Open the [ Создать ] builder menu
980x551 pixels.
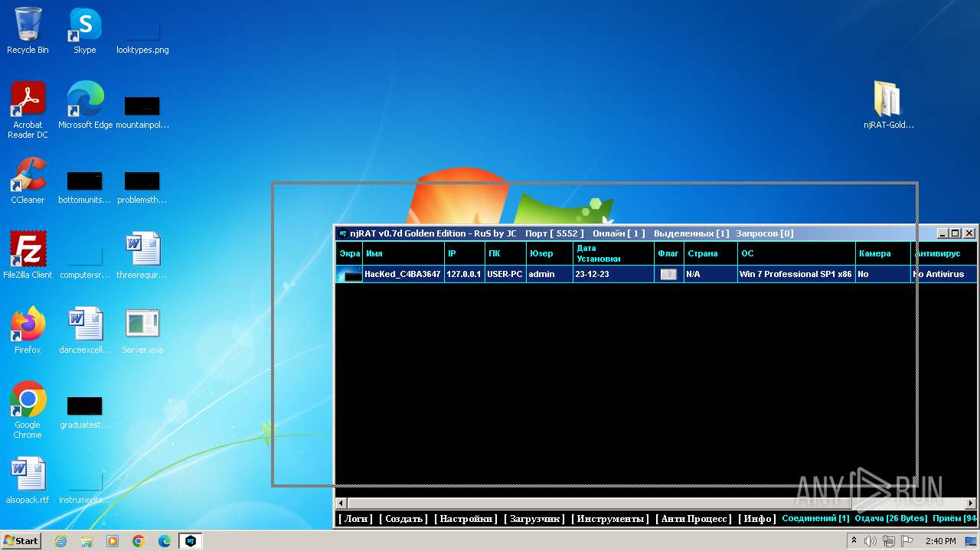tap(403, 519)
